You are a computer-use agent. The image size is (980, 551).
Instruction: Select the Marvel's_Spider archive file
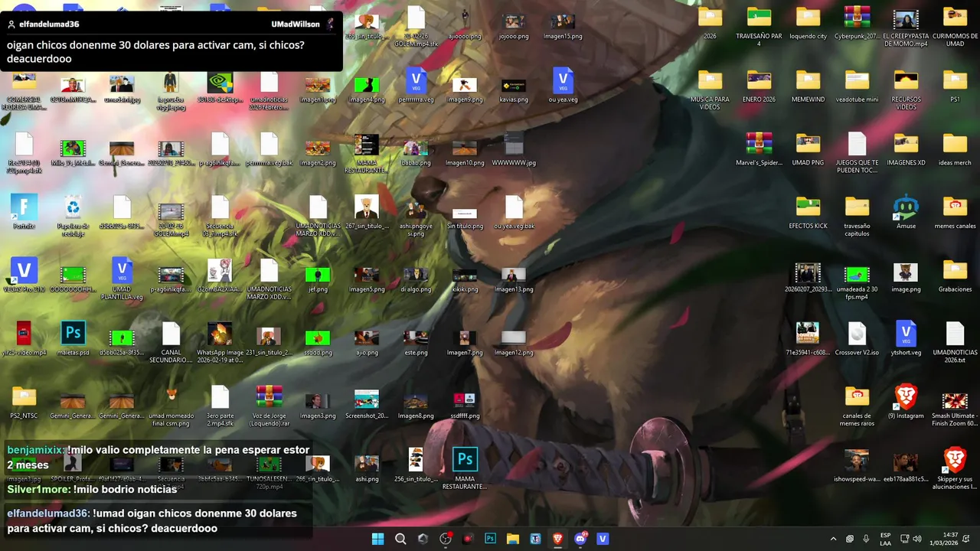(759, 148)
